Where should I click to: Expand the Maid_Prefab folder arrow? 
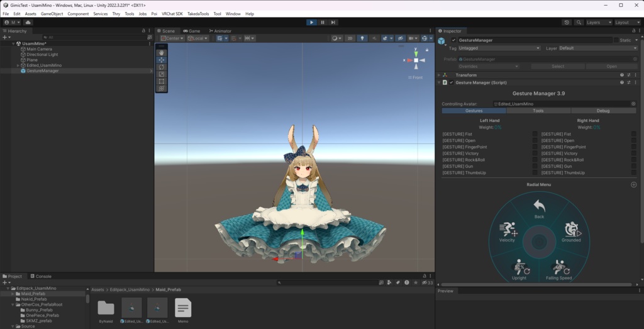click(x=13, y=294)
